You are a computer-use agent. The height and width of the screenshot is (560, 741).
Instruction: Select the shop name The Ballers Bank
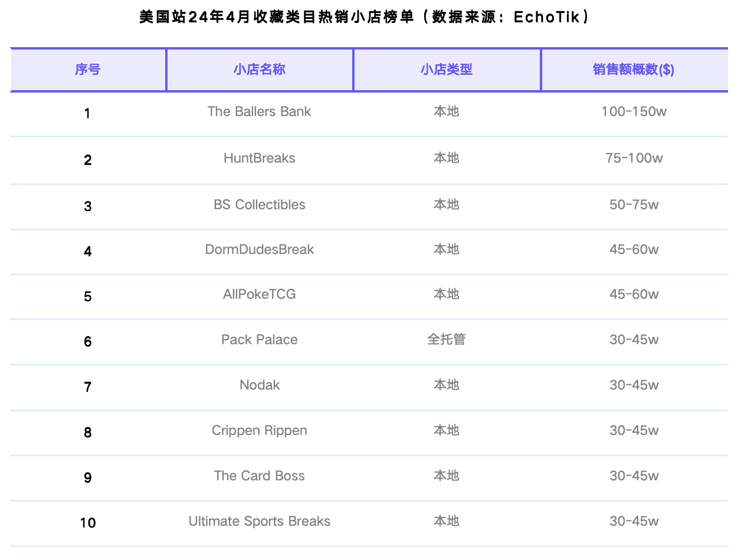260,111
